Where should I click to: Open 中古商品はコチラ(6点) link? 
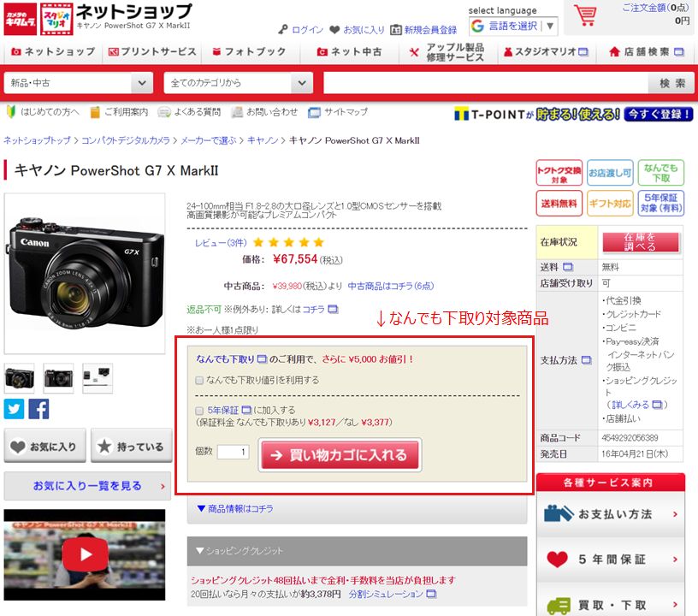coord(390,287)
